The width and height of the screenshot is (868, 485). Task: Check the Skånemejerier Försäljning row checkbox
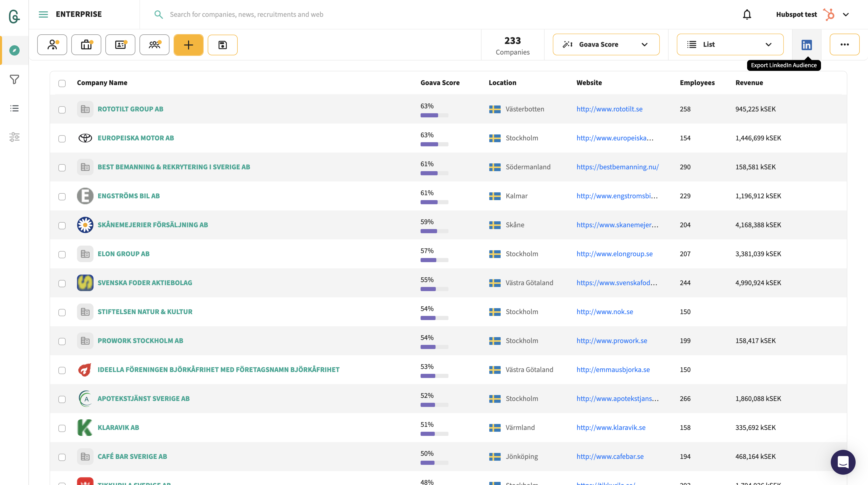(62, 226)
